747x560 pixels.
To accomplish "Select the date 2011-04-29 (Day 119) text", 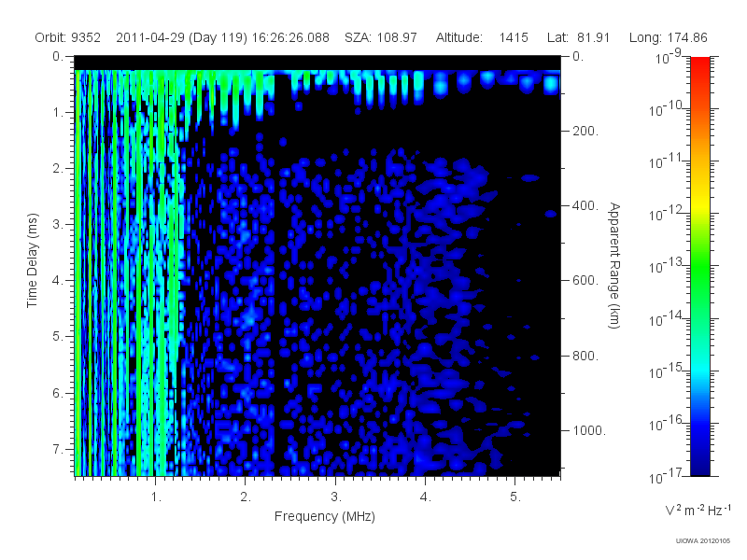I will pos(181,38).
